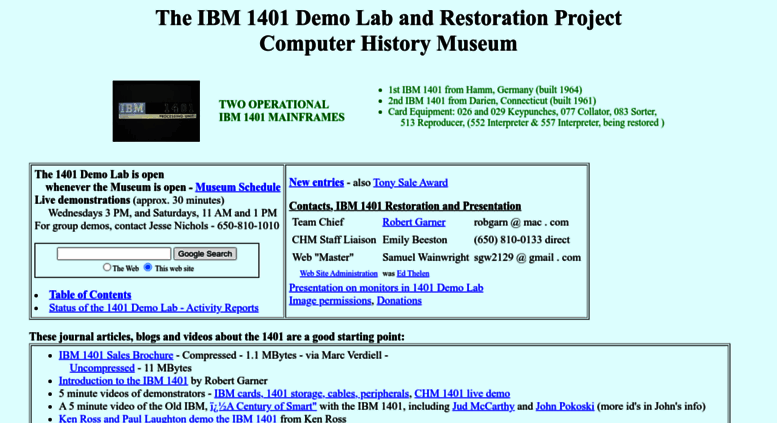Open the Ed Thelen link

(413, 273)
